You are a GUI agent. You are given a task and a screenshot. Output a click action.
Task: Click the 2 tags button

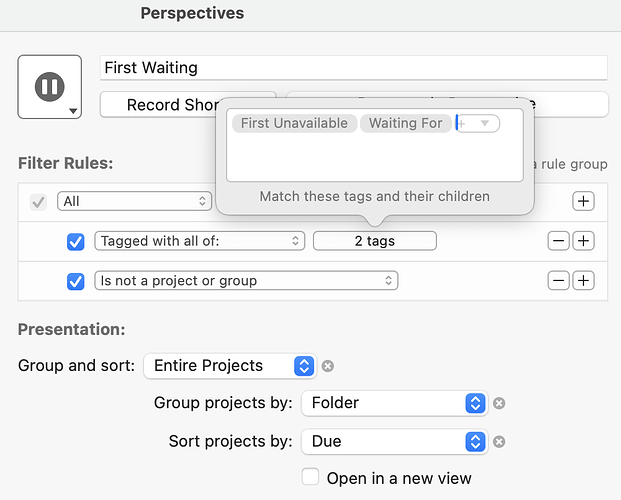click(x=375, y=241)
